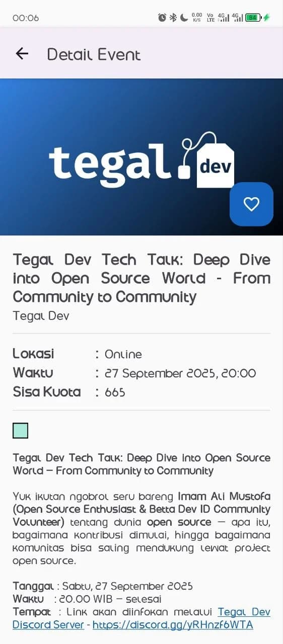Tap the Bluetooth status icon
Image resolution: width=283 pixels, height=644 pixels.
coord(173,18)
